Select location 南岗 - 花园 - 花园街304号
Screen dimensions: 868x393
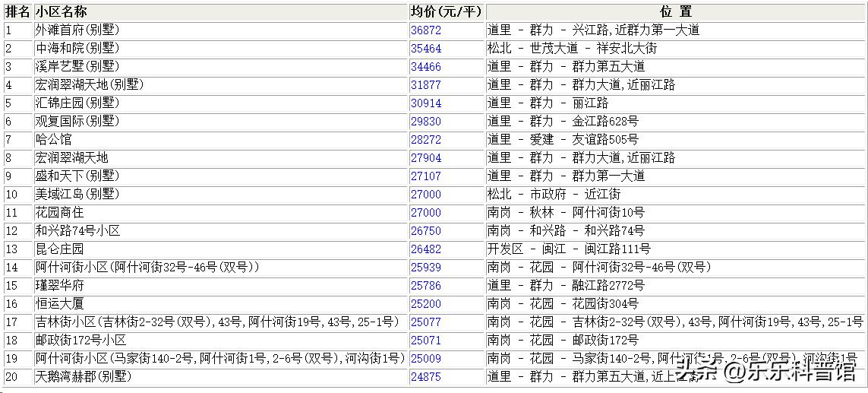[x=675, y=304]
